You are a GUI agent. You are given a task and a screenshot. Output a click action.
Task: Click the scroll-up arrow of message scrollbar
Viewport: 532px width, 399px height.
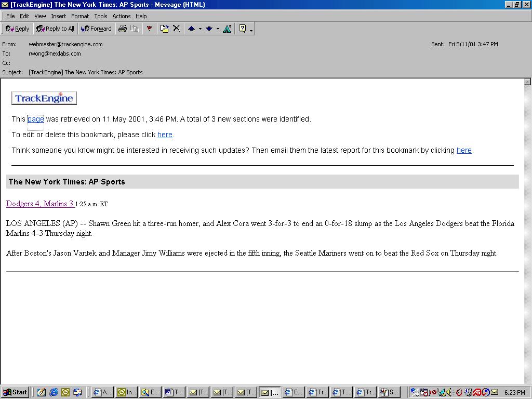click(x=528, y=82)
